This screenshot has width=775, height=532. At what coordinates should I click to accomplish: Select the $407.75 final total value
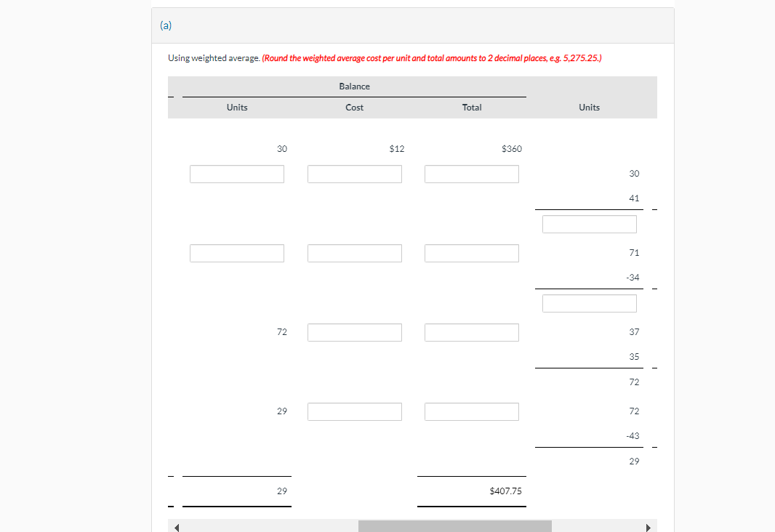(x=505, y=491)
